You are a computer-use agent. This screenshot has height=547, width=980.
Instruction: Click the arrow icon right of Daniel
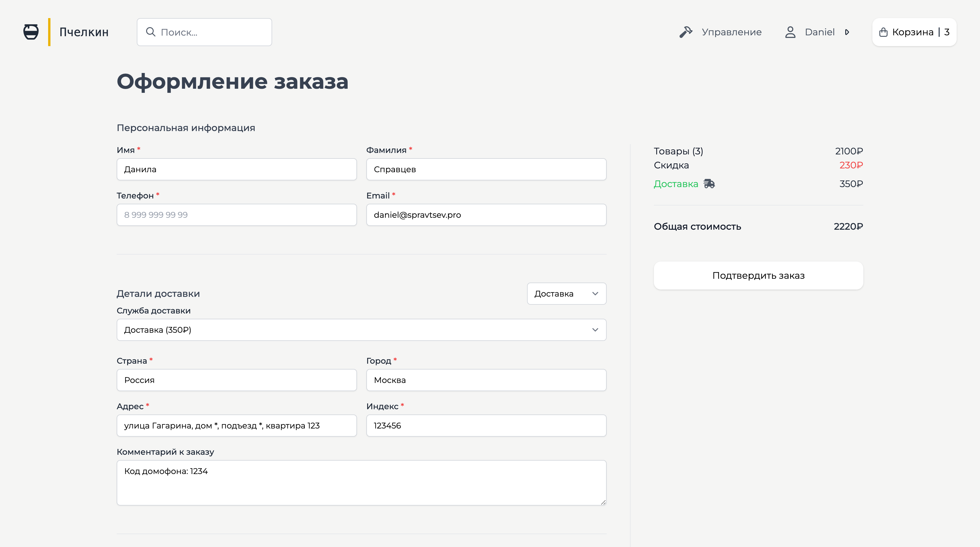(x=847, y=32)
